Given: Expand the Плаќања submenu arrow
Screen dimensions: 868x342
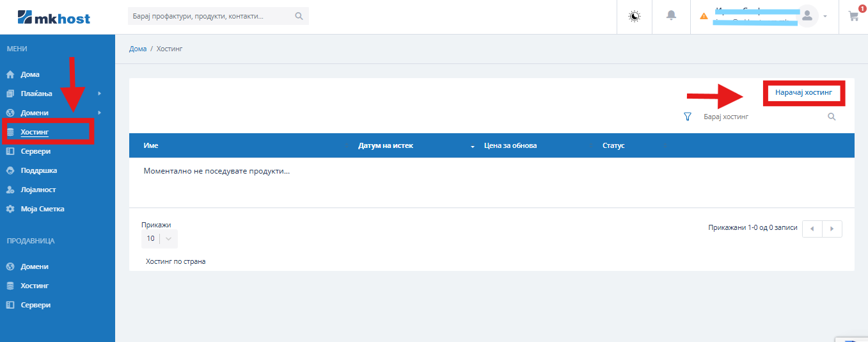Looking at the screenshot, I should point(99,94).
